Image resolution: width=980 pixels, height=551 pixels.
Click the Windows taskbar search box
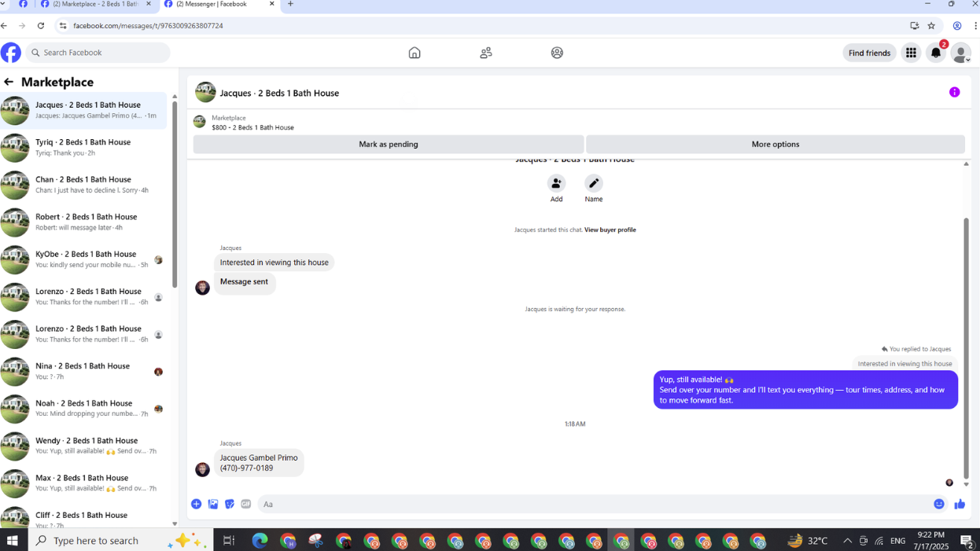[120, 540]
